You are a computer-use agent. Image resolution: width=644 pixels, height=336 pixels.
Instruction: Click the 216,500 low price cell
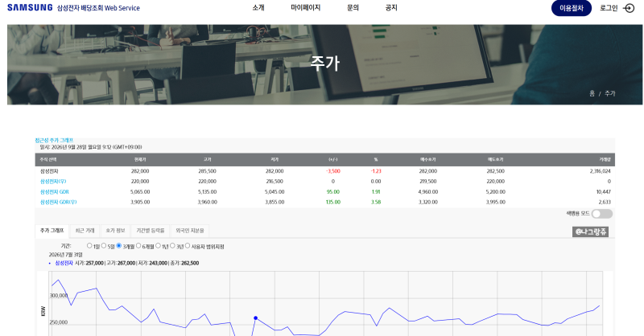pyautogui.click(x=275, y=182)
